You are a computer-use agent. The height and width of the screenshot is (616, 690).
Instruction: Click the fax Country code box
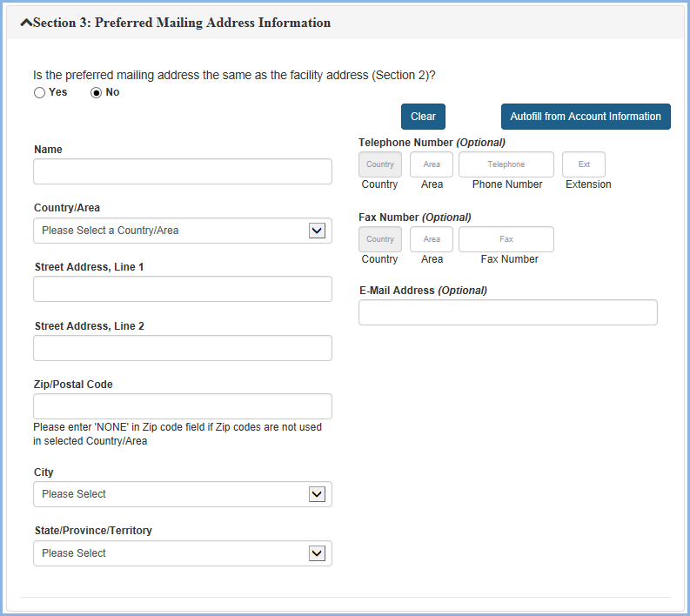point(380,239)
